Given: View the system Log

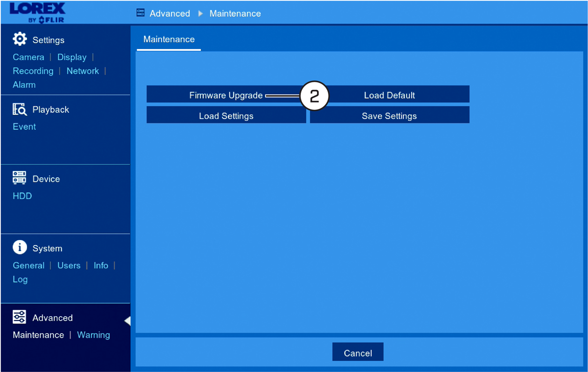Looking at the screenshot, I should pyautogui.click(x=20, y=279).
